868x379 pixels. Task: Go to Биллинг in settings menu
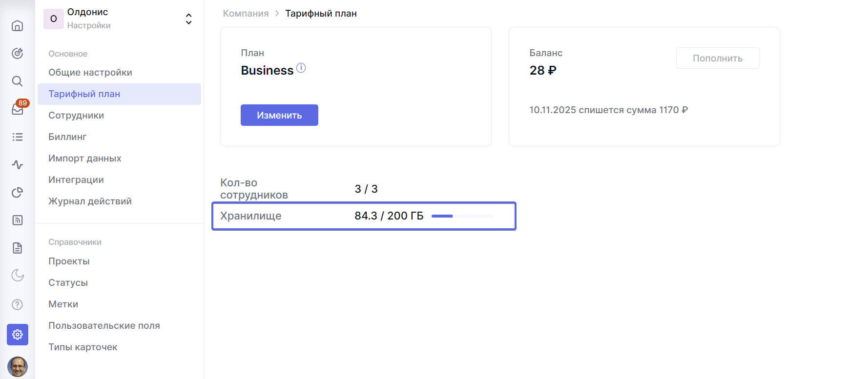[x=67, y=137]
